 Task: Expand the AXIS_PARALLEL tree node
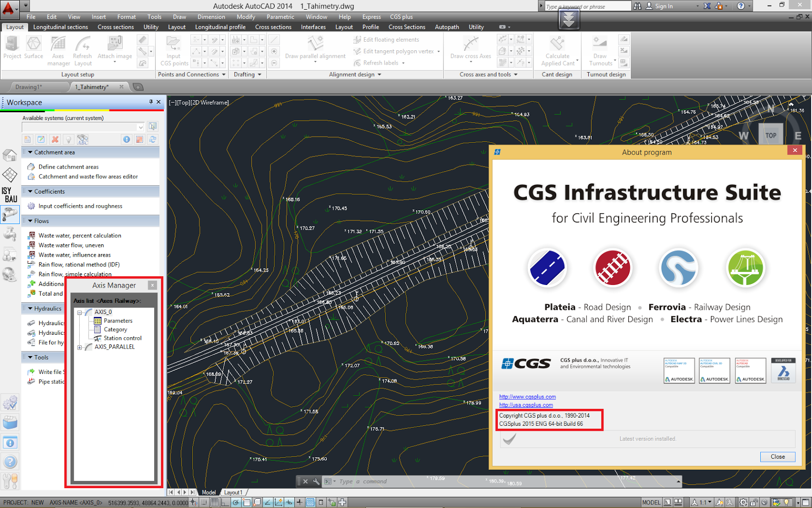click(x=80, y=347)
